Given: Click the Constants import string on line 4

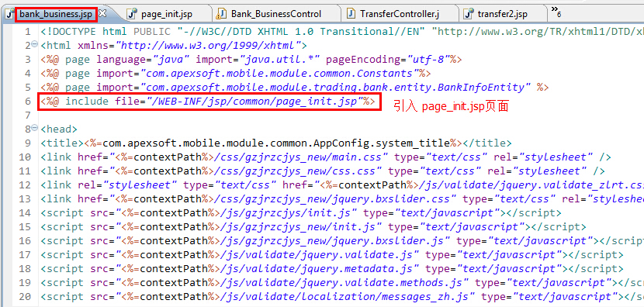Looking at the screenshot, I should tap(279, 74).
